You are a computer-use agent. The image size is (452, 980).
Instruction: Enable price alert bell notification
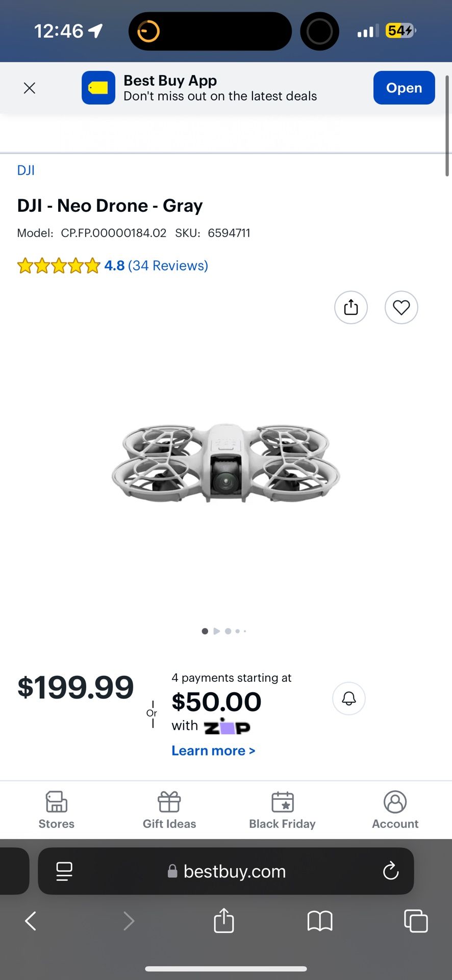click(349, 698)
